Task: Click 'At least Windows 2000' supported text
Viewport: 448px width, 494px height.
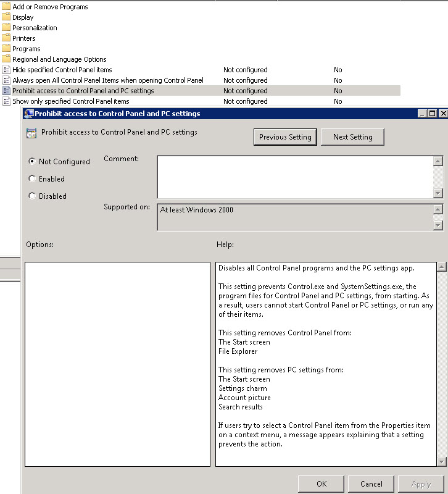Action: (x=196, y=210)
